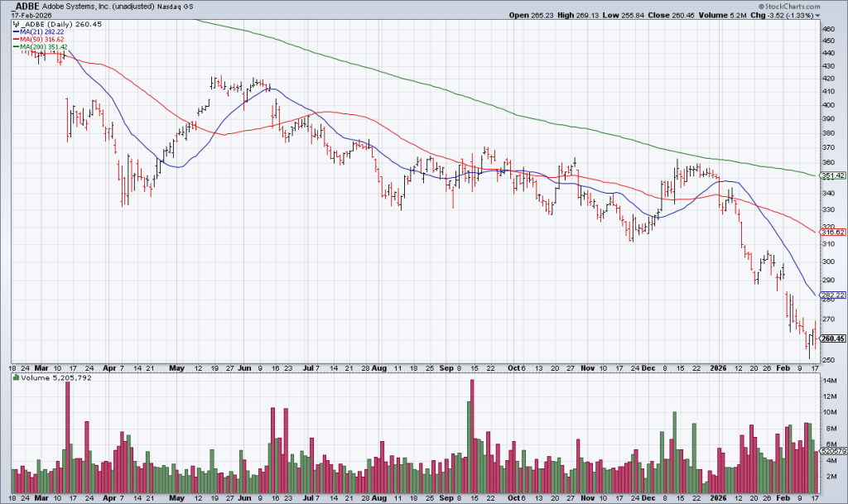This screenshot has height=504, width=848.
Task: Click the 2026 label on price chart axis
Action: (x=719, y=368)
